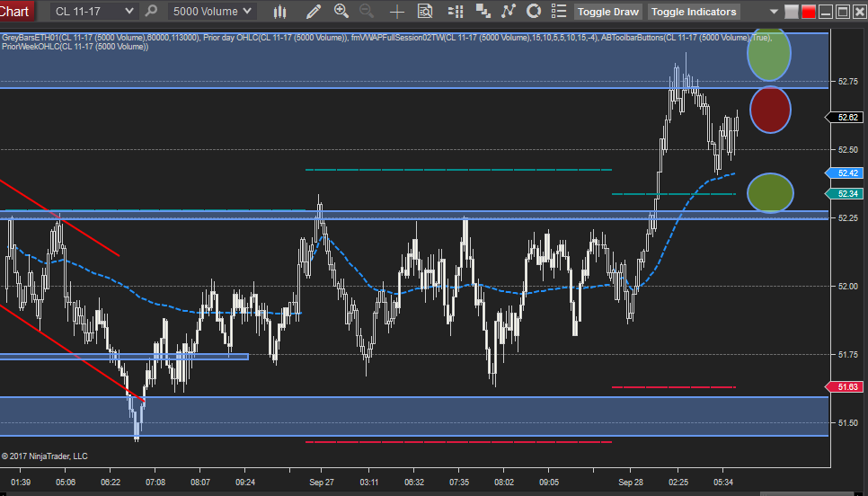Open the drawing tools pencil menu
The height and width of the screenshot is (496, 868).
(314, 11)
